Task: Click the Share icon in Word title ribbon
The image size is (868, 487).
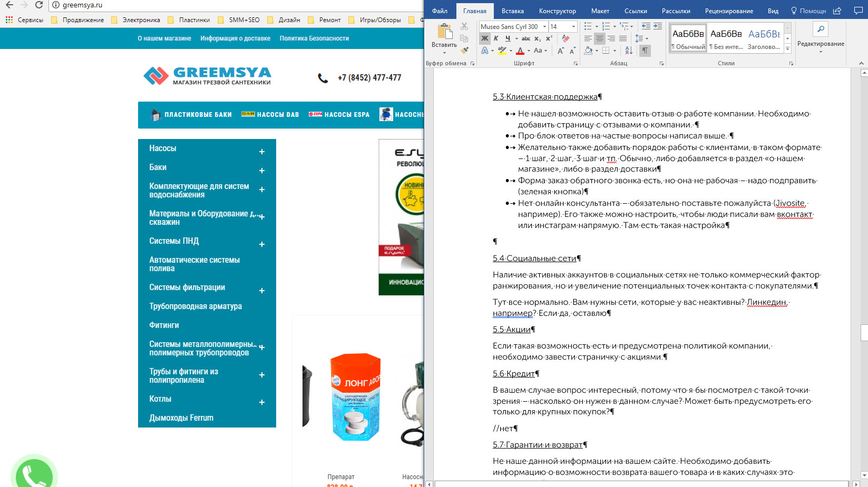Action: [837, 11]
